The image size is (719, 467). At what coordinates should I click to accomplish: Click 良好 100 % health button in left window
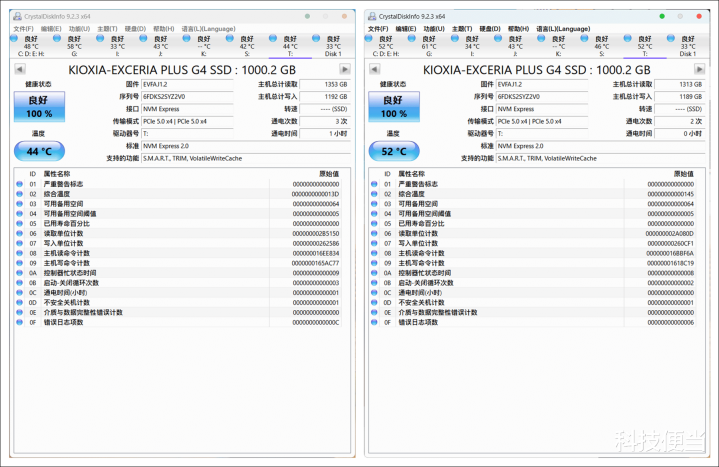tap(39, 107)
